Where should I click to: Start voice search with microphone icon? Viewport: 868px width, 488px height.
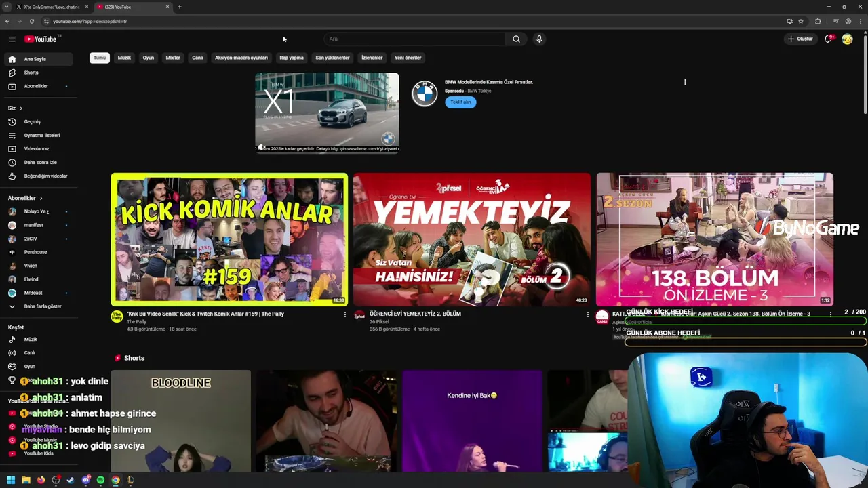click(x=539, y=39)
